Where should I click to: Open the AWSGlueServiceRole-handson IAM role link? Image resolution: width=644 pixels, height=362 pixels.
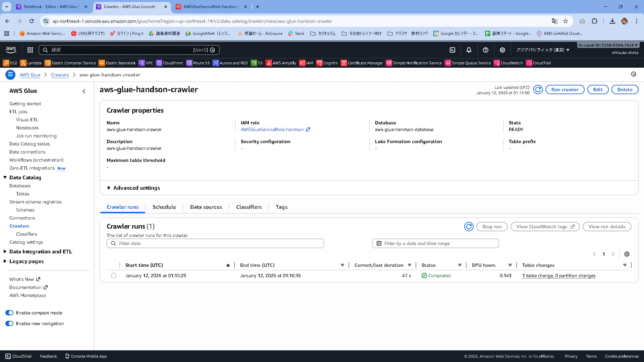[x=272, y=129]
